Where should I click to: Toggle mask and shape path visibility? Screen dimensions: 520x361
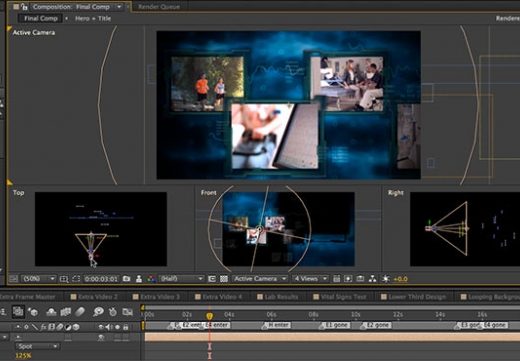[x=76, y=279]
